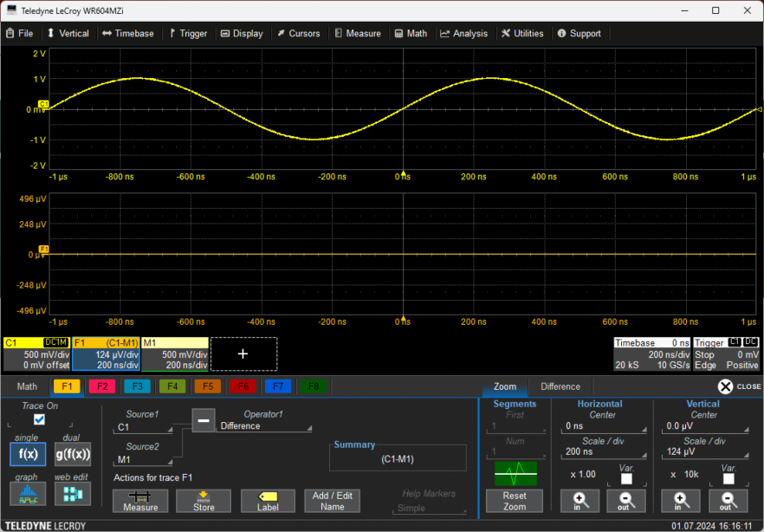
Task: Click the Add / Edit Name button
Action: pyautogui.click(x=332, y=501)
